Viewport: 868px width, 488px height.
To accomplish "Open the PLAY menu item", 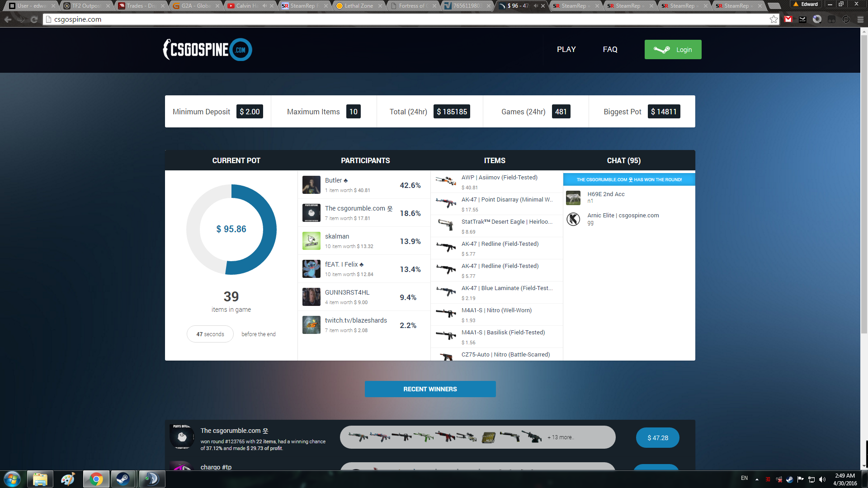I will click(x=566, y=49).
